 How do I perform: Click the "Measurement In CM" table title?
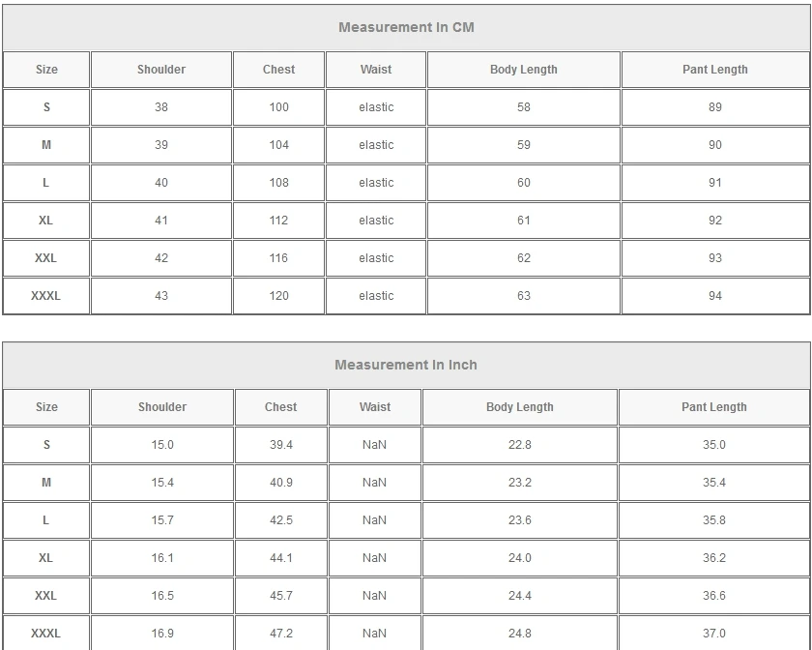tap(406, 27)
